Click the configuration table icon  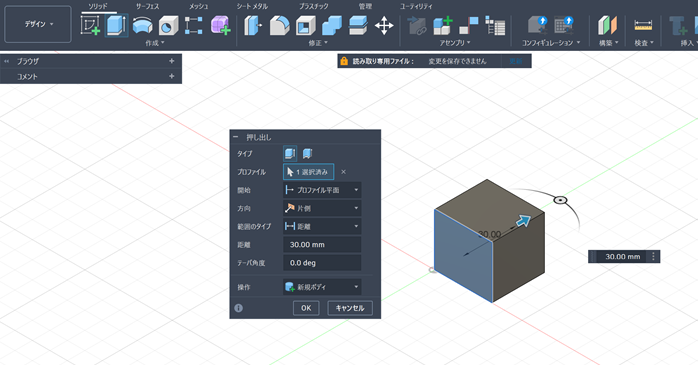[x=564, y=25]
